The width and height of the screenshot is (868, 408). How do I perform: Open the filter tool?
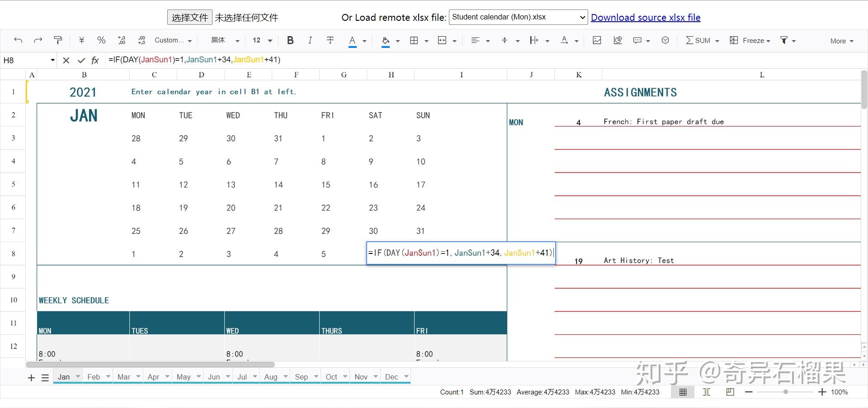pyautogui.click(x=784, y=40)
